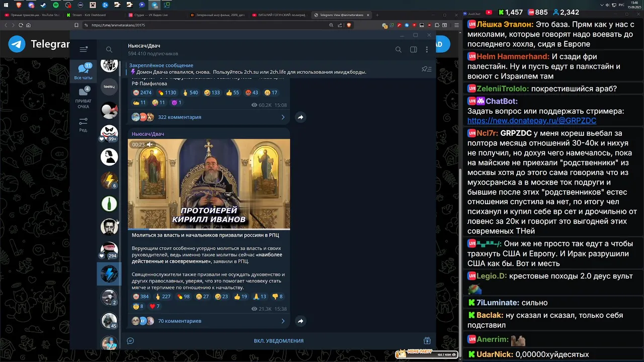Switch to 'Stream - Kick Dashboard' browser tab

point(90,15)
